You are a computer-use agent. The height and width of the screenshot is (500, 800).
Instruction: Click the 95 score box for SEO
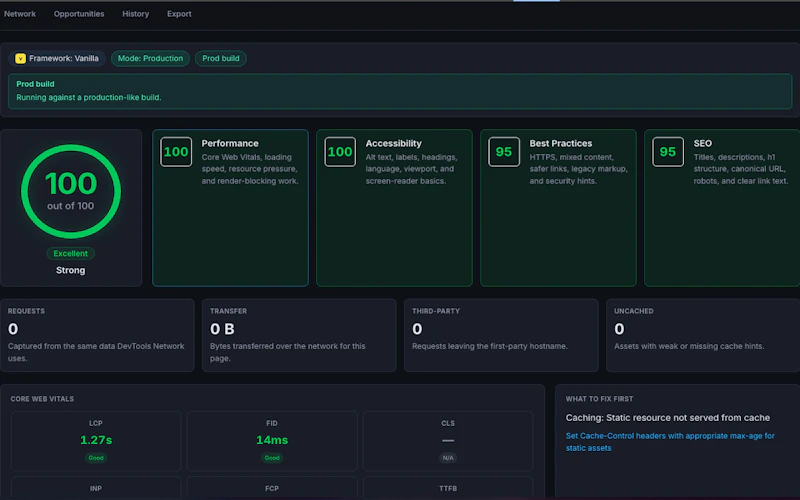668,152
